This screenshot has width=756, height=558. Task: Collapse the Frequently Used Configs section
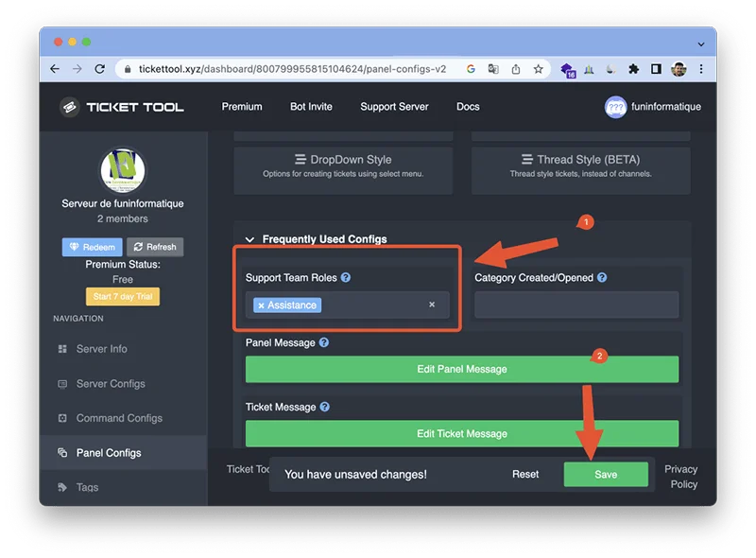[x=249, y=238]
